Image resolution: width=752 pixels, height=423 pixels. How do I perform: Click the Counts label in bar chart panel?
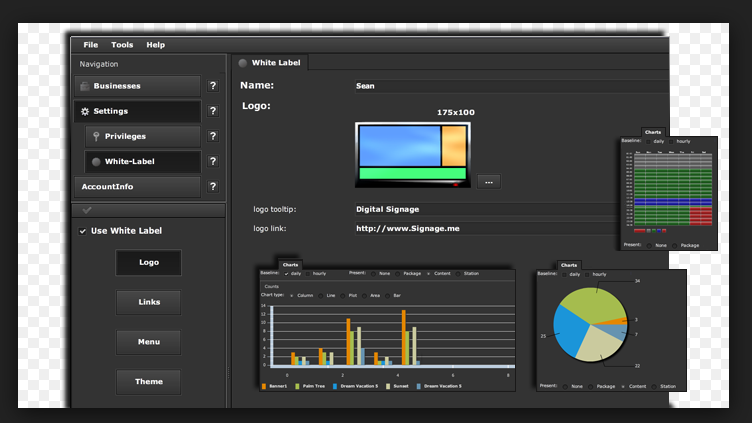[x=271, y=286]
